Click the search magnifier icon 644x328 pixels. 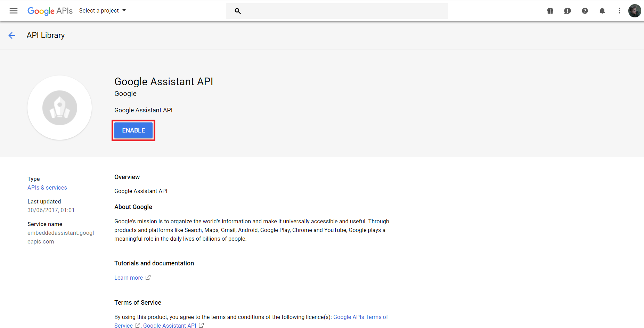(x=238, y=11)
